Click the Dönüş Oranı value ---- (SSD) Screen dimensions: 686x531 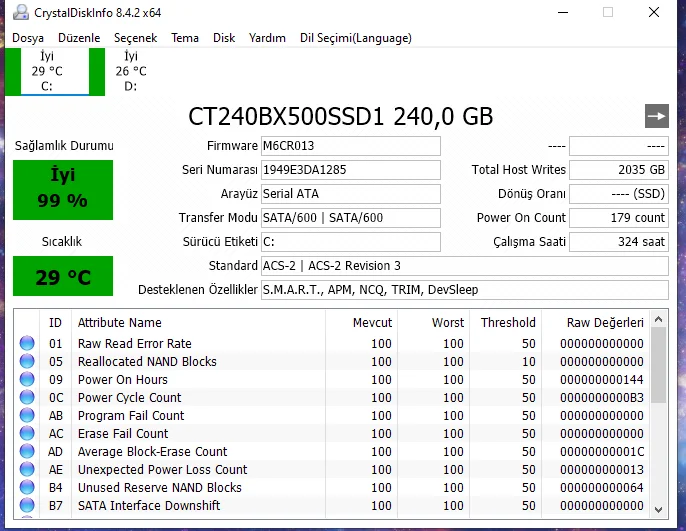click(619, 194)
